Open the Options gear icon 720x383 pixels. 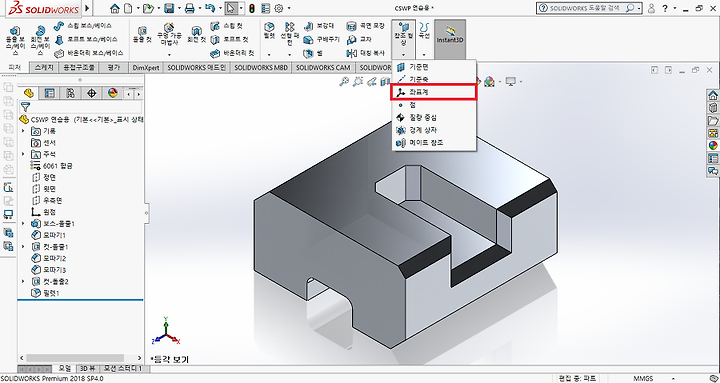[279, 8]
